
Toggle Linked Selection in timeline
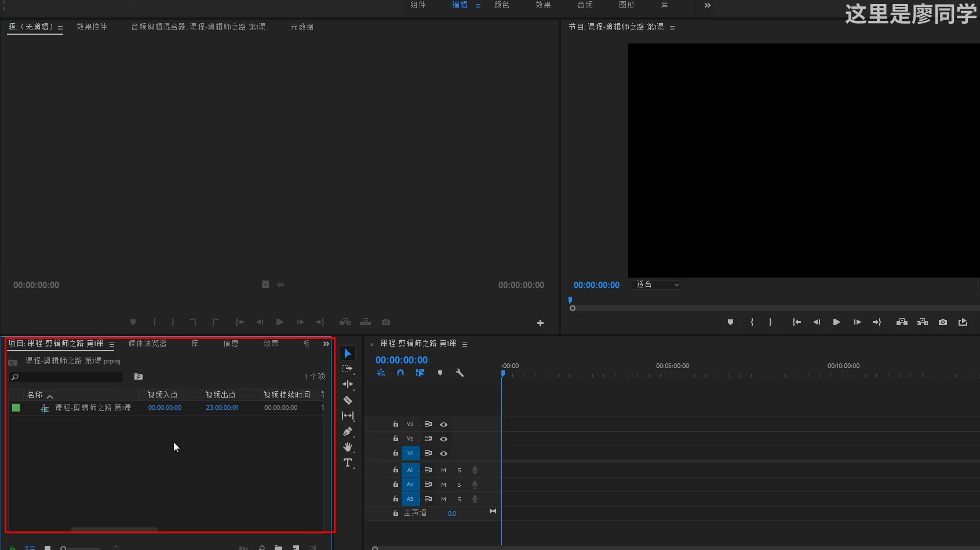tap(420, 373)
